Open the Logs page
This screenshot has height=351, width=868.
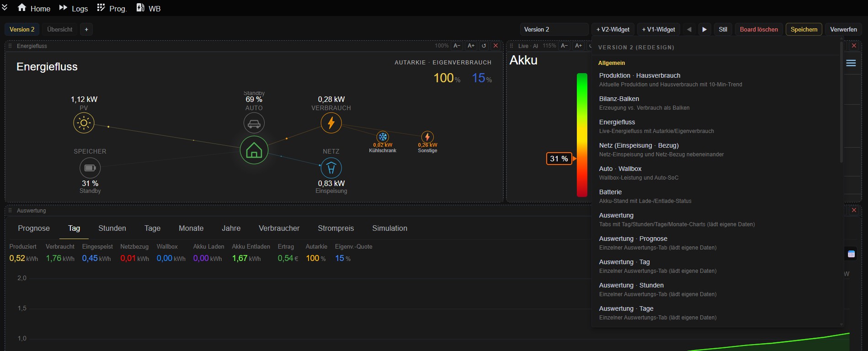point(73,8)
